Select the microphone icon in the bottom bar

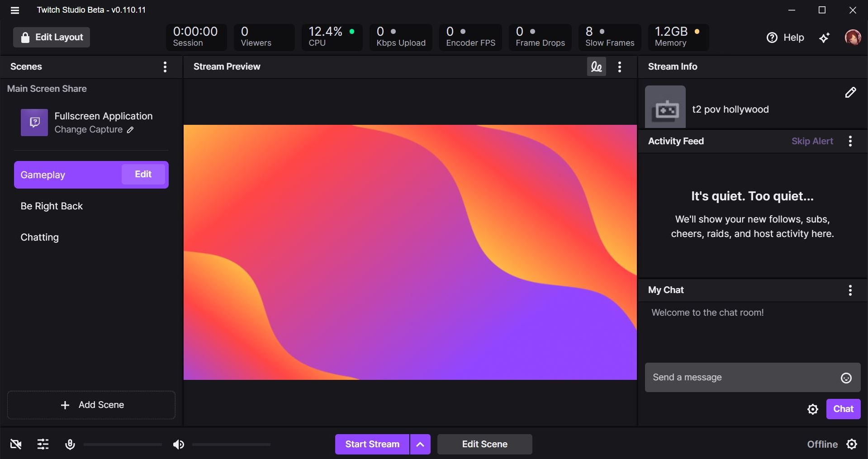click(x=70, y=444)
